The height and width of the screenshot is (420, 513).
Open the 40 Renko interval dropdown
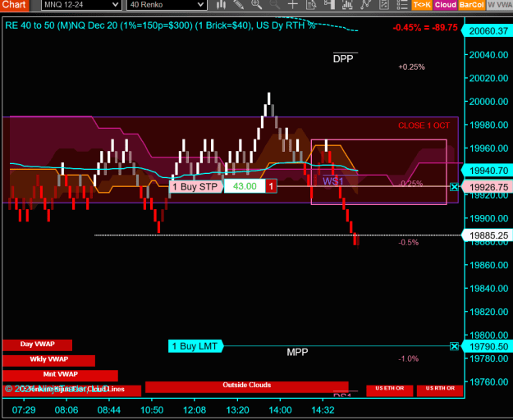click(167, 5)
